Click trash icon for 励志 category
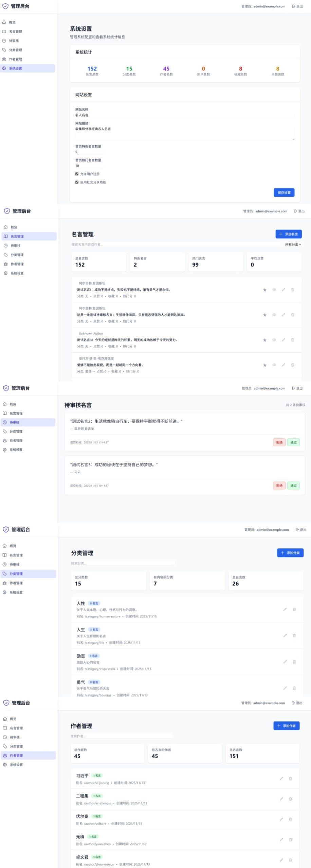This screenshot has height=868, width=311. pos(294,662)
